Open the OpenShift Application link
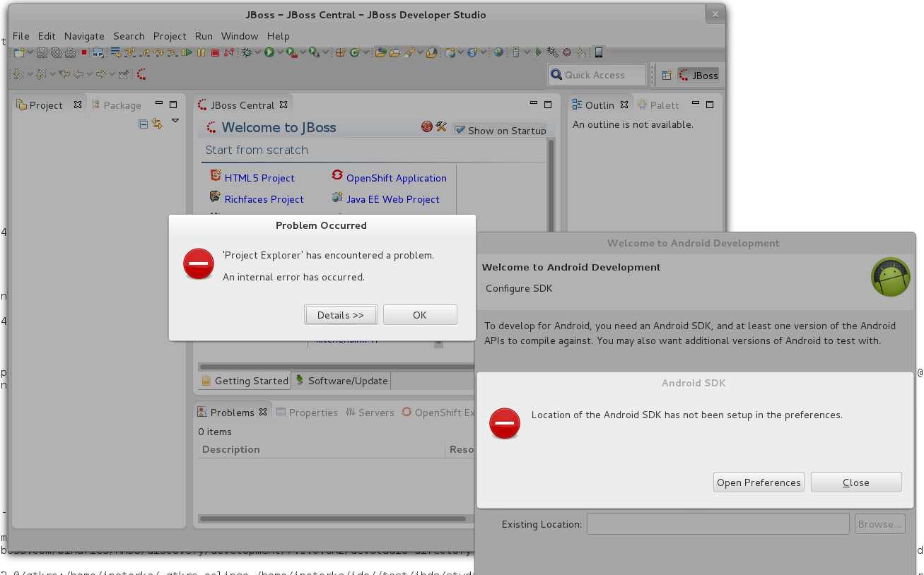This screenshot has width=924, height=575. (x=397, y=178)
